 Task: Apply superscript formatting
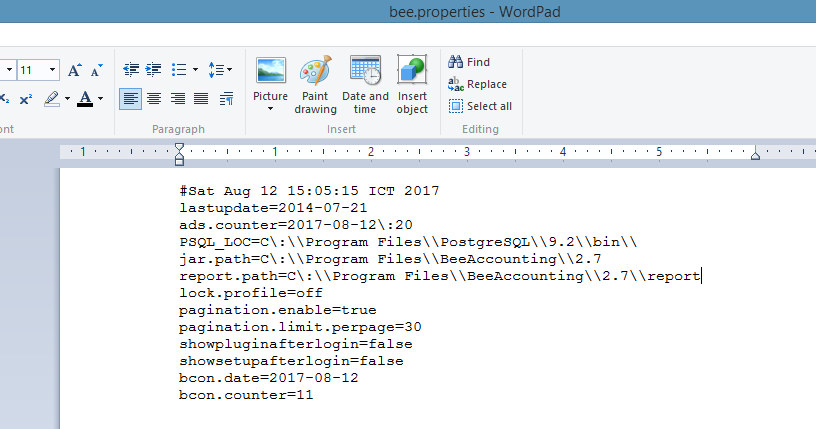tap(26, 98)
